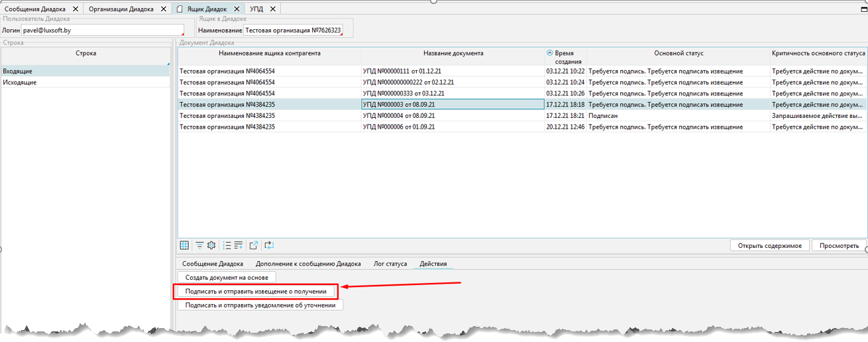Click the open-in-new-window export icon
Image resolution: width=868 pixels, height=342 pixels.
coord(253,245)
